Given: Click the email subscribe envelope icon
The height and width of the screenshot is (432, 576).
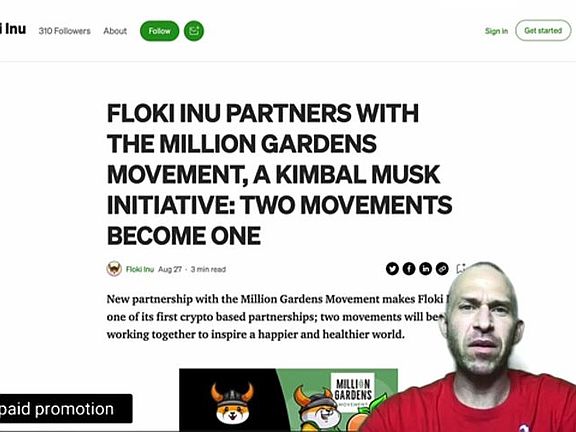Looking at the screenshot, I should (x=194, y=31).
